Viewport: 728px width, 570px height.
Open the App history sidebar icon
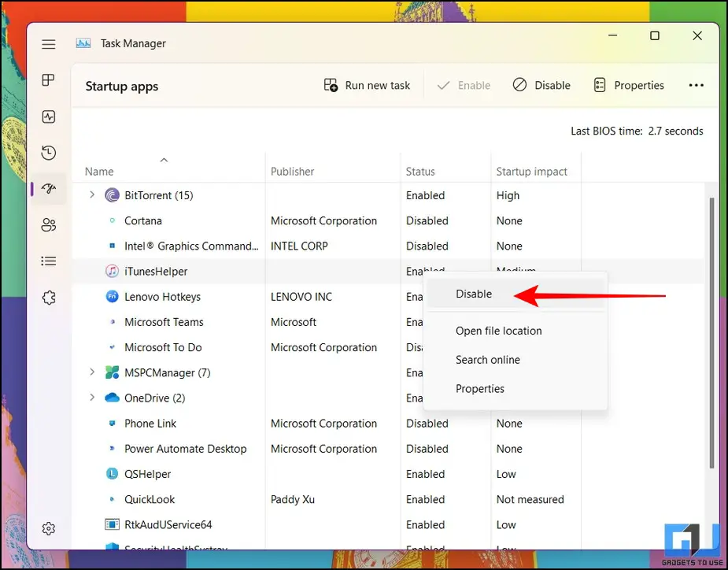(x=48, y=153)
